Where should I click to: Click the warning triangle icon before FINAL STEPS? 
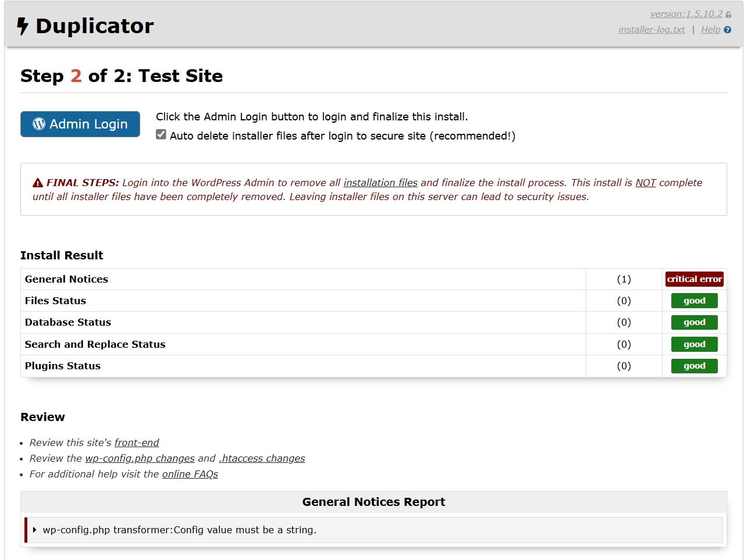38,183
